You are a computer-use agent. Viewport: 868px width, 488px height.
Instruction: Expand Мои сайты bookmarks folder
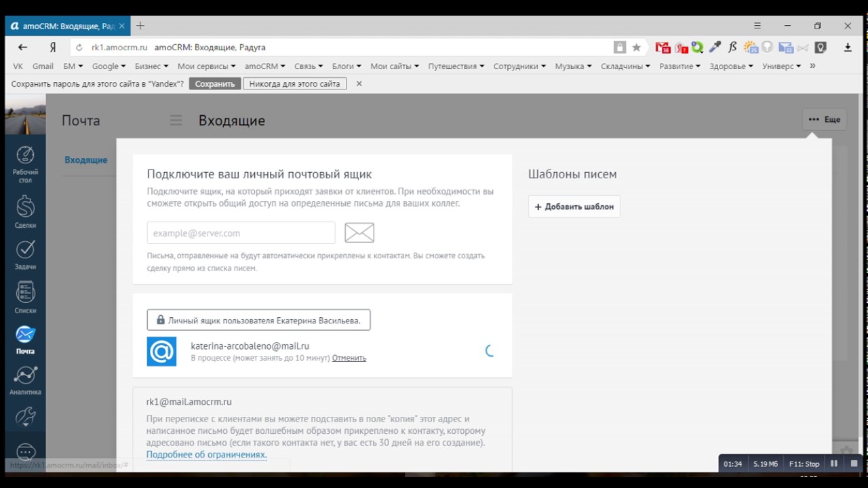pyautogui.click(x=395, y=66)
